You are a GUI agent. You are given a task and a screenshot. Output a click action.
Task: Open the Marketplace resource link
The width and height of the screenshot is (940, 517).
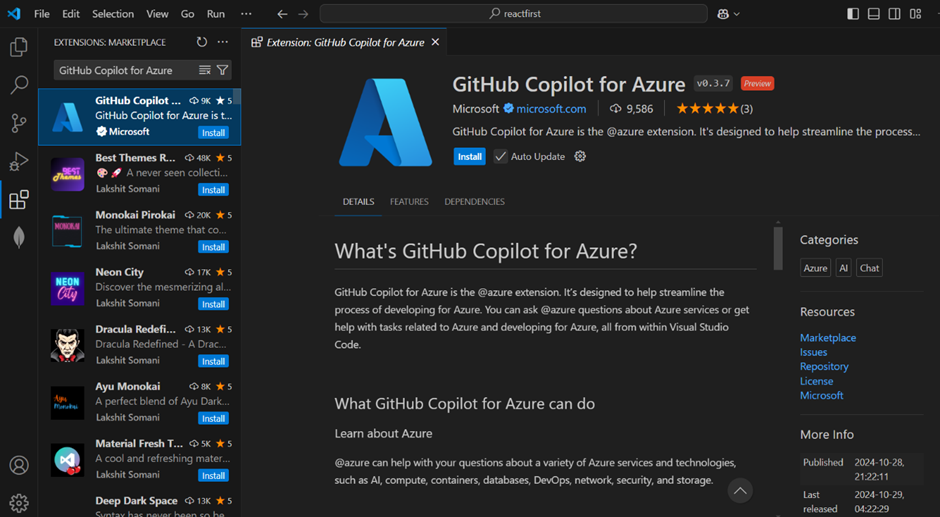click(828, 338)
